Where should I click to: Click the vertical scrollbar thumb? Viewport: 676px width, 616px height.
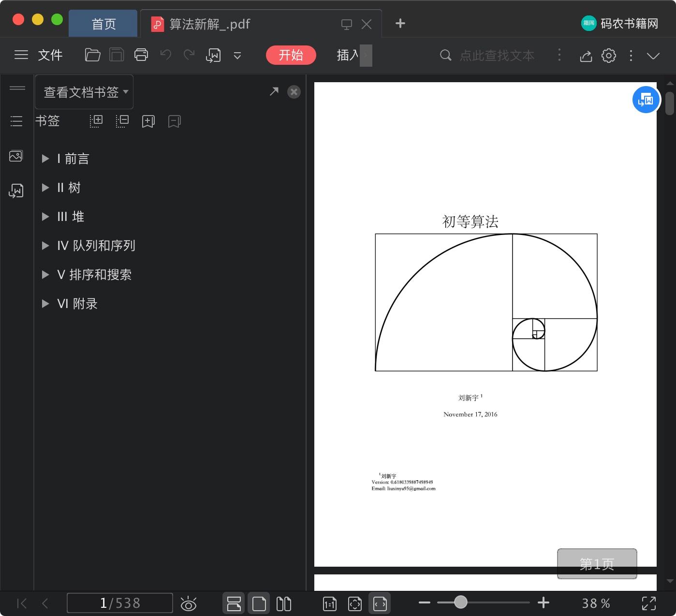click(670, 103)
